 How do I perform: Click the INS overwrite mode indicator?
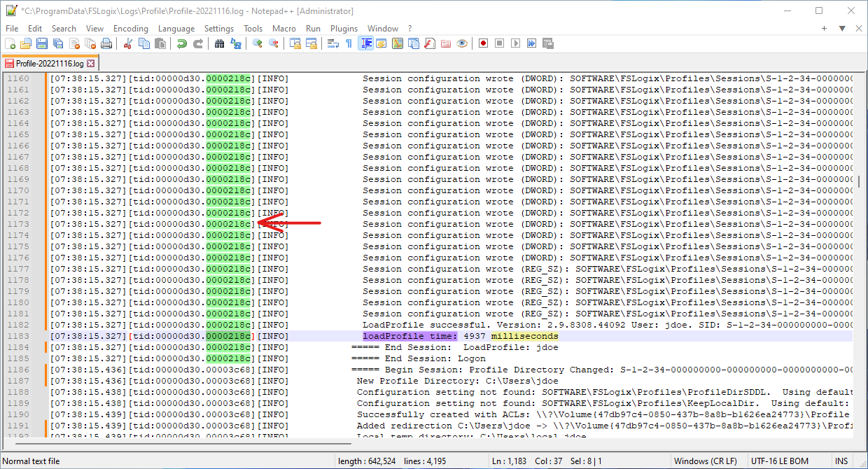(841, 462)
